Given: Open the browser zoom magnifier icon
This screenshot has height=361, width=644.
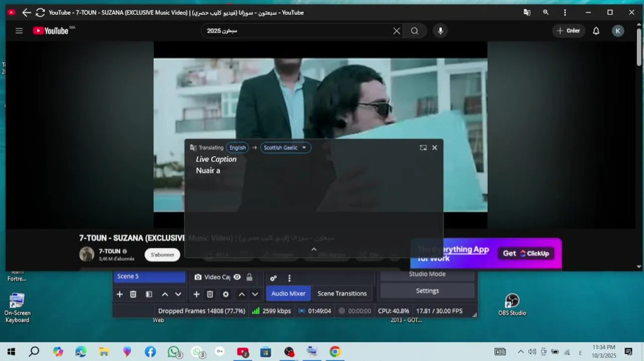Looking at the screenshot, I should click(546, 13).
